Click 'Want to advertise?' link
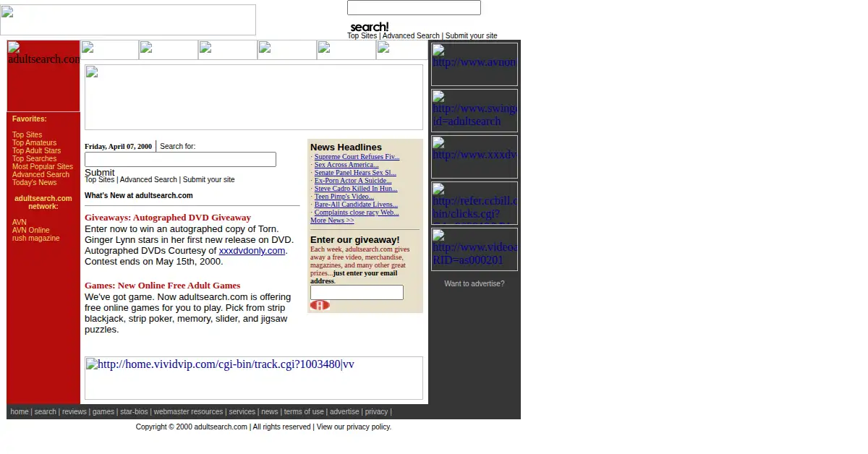This screenshot has height=454, width=868. [475, 283]
